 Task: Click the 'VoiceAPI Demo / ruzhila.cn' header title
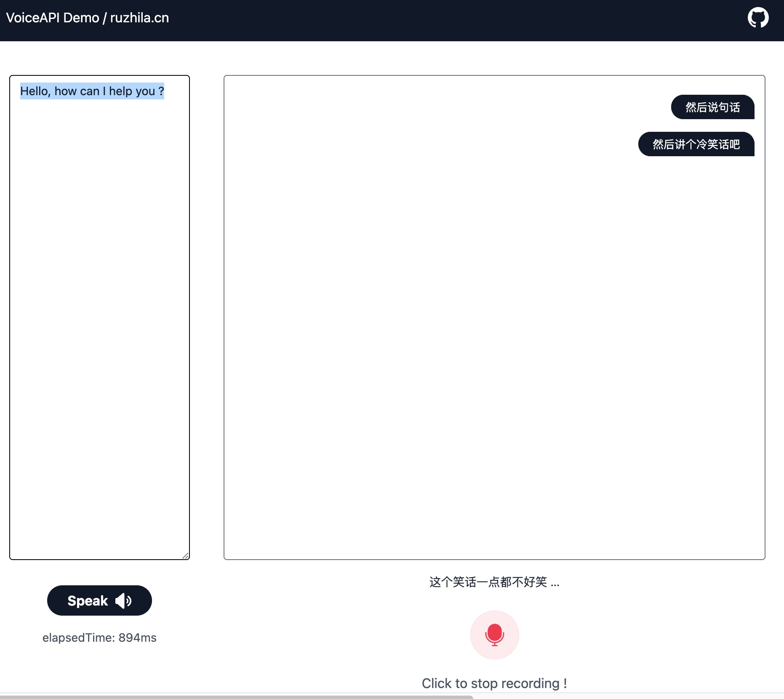(x=87, y=18)
